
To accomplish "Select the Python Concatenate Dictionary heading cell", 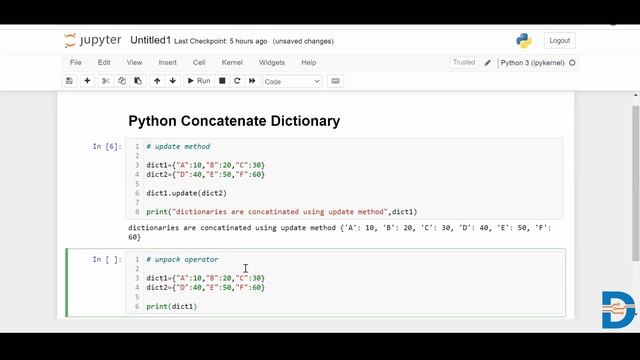I will tap(234, 121).
